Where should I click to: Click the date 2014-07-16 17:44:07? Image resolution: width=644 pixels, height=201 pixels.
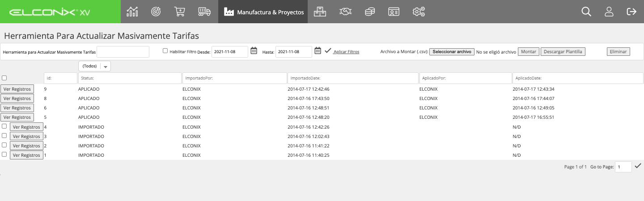tap(534, 99)
